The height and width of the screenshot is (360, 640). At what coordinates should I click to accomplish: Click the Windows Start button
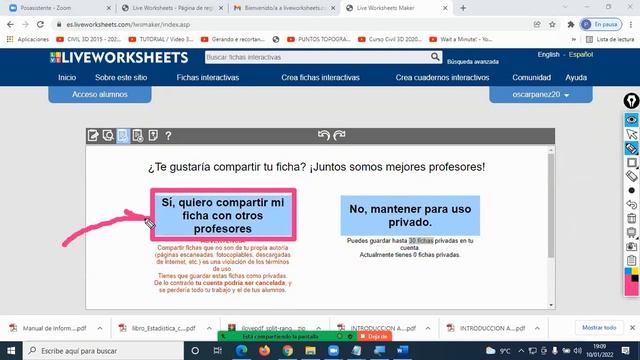click(11, 351)
